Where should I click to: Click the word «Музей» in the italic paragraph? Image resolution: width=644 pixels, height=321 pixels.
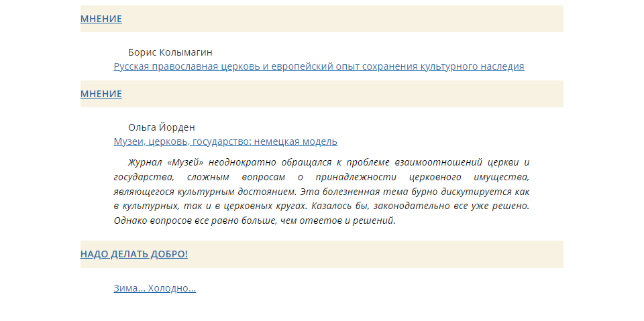click(x=185, y=163)
